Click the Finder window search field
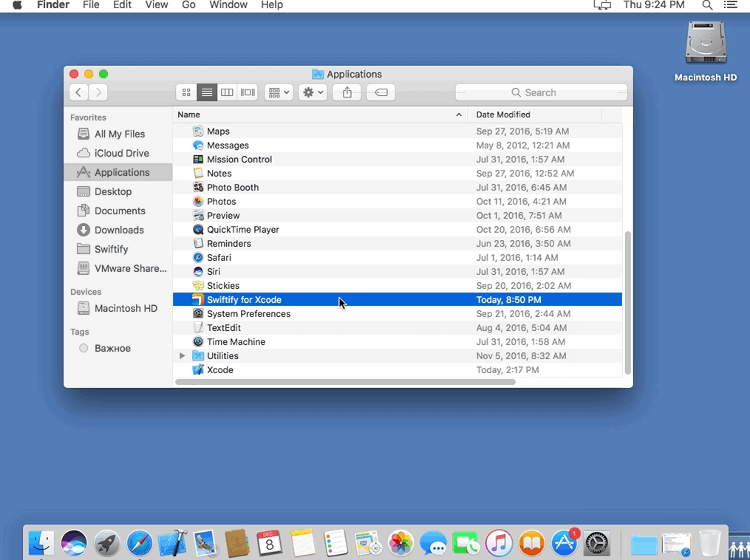The width and height of the screenshot is (750, 560). [x=541, y=92]
